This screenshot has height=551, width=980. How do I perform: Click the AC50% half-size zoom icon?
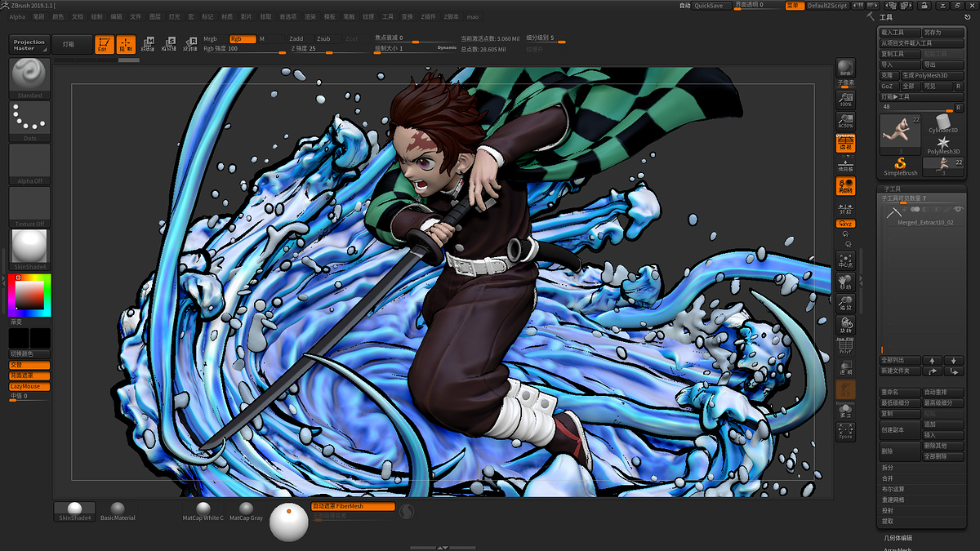(x=845, y=121)
